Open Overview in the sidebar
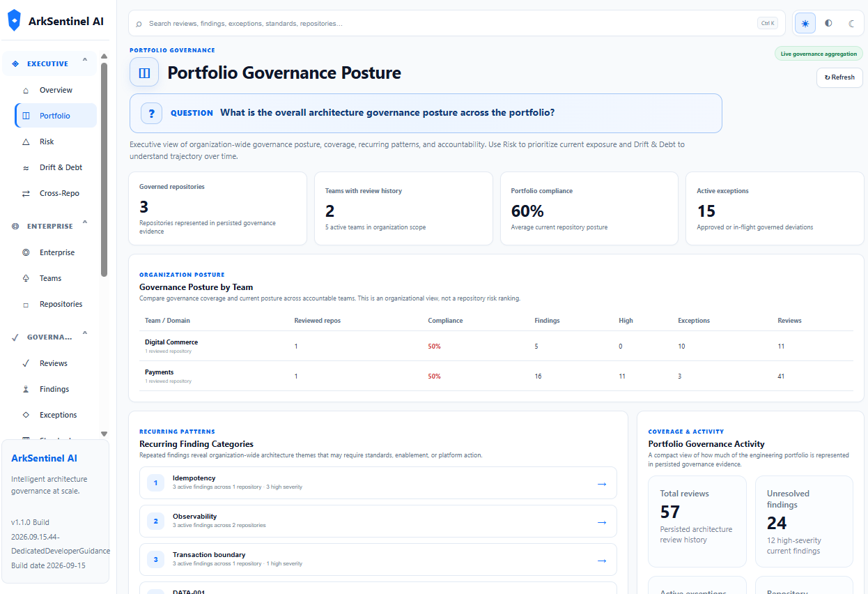The image size is (868, 594). 56,91
